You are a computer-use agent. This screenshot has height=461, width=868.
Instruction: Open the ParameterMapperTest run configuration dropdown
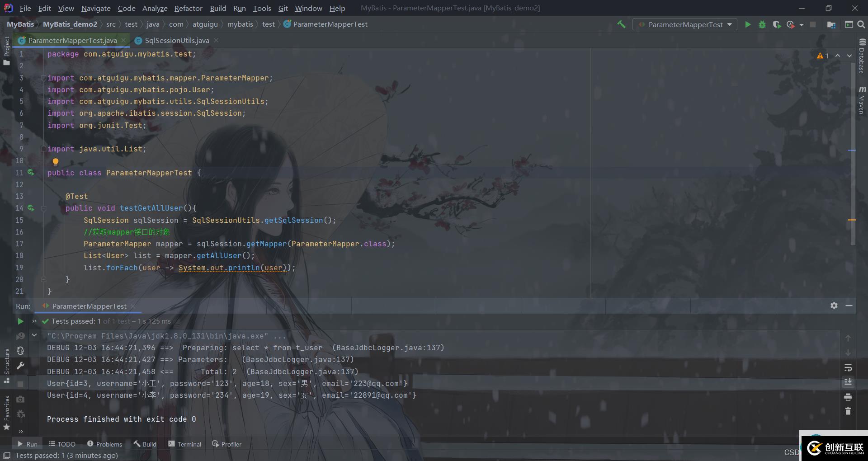pos(684,24)
